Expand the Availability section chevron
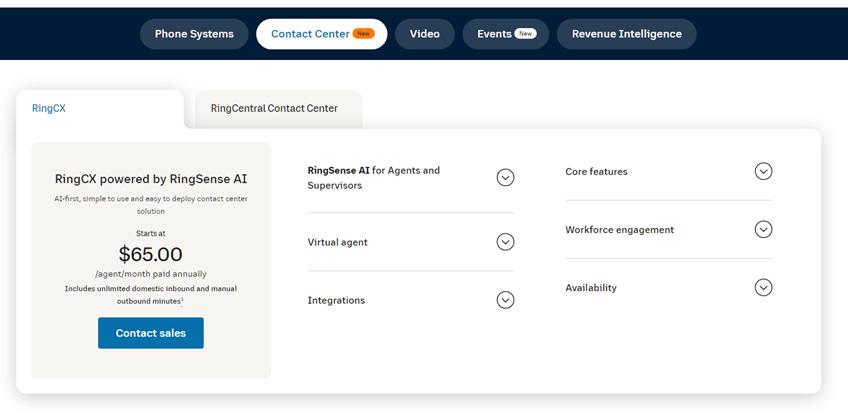Viewport: 848px width, 418px height. tap(763, 287)
